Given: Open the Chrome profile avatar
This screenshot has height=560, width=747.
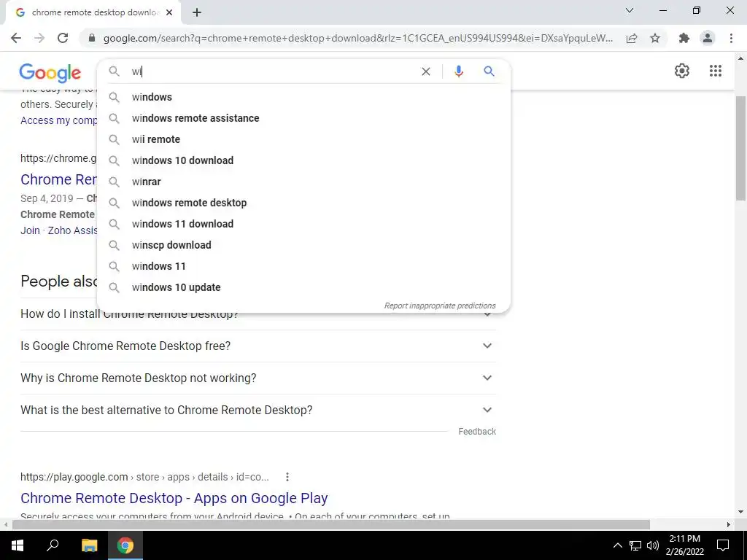Looking at the screenshot, I should click(x=708, y=38).
